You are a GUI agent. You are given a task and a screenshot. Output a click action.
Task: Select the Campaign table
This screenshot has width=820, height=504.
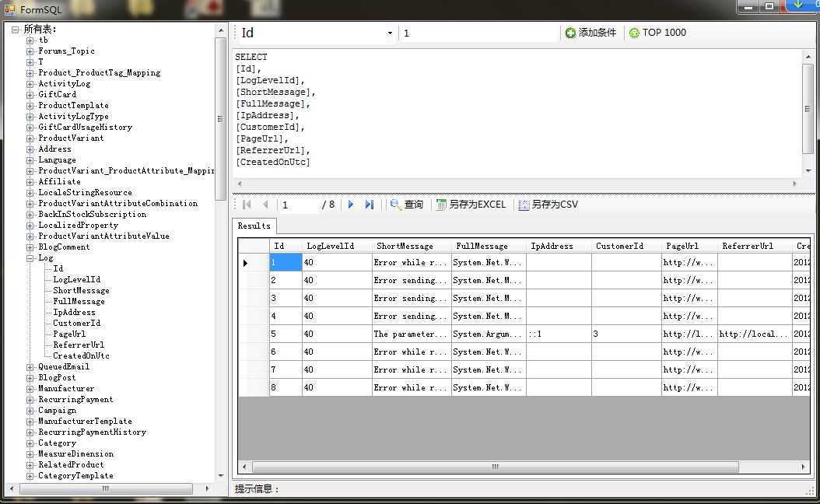tap(57, 411)
